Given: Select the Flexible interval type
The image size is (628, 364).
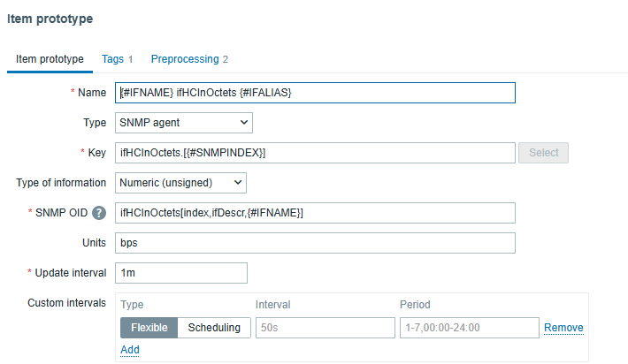Looking at the screenshot, I should [x=149, y=328].
